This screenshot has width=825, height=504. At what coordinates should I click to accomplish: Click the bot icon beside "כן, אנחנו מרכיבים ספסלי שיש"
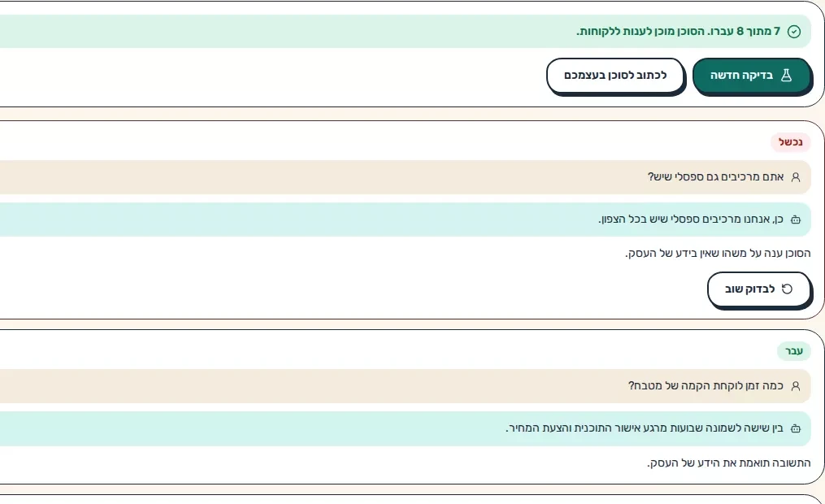(796, 219)
